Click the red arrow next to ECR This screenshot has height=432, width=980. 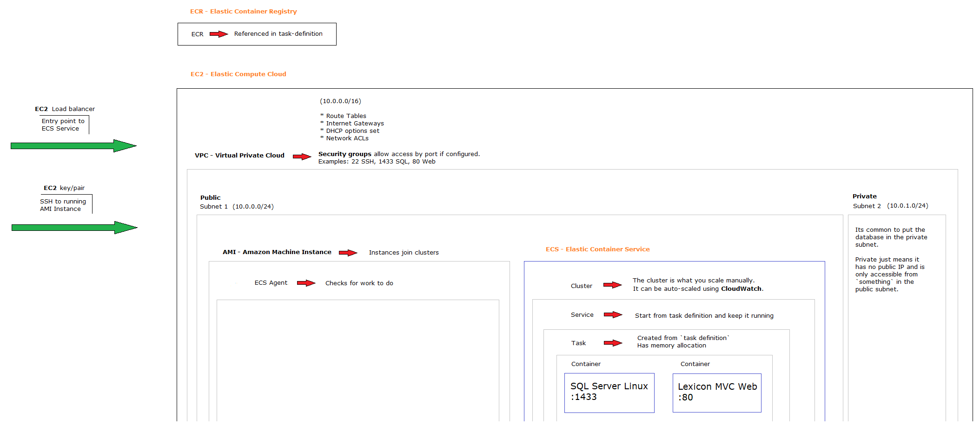(x=219, y=34)
